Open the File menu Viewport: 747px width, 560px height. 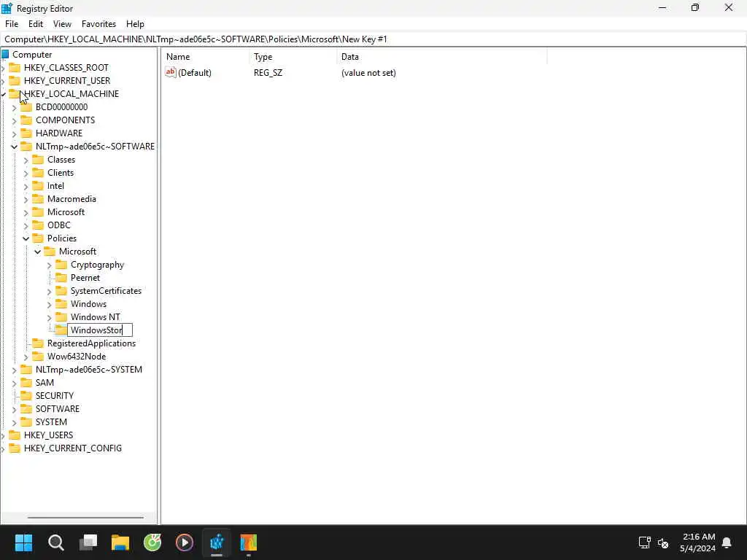tap(12, 24)
